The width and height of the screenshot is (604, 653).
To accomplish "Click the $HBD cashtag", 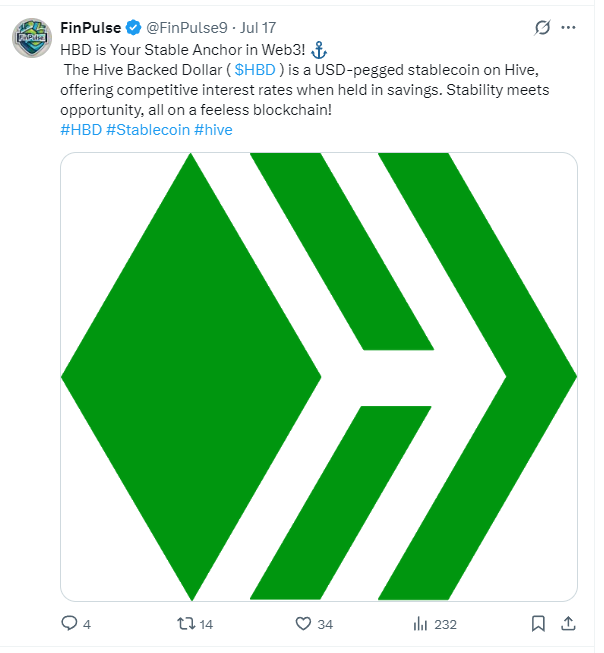I will tap(255, 70).
